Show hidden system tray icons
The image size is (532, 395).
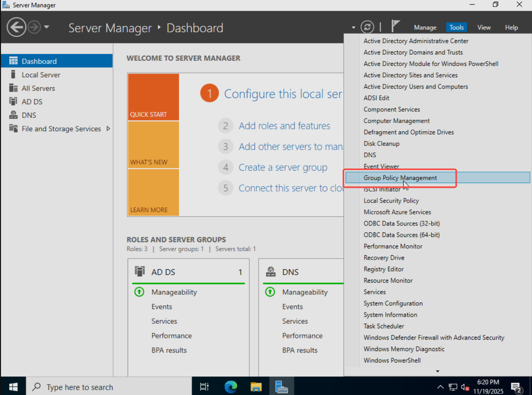440,387
